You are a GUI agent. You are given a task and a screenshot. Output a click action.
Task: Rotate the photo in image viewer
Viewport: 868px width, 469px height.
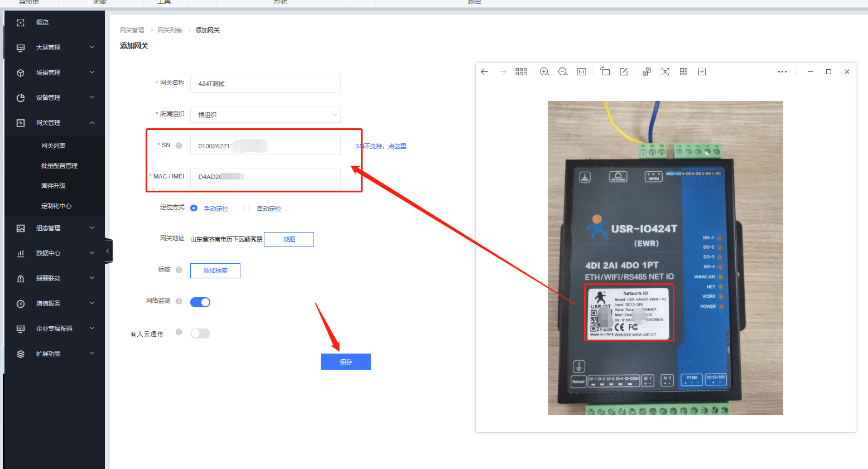pos(605,72)
